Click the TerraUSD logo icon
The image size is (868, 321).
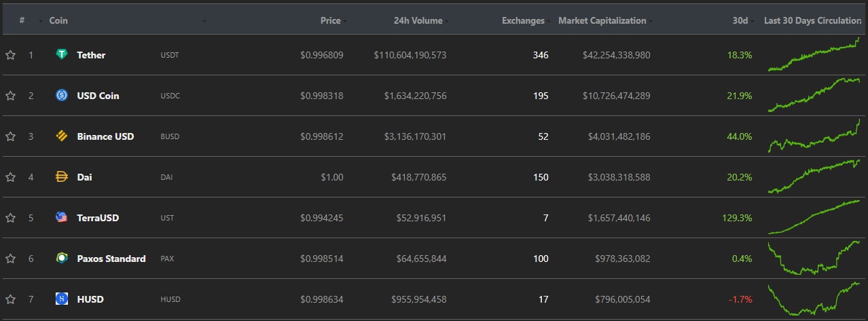(x=62, y=218)
